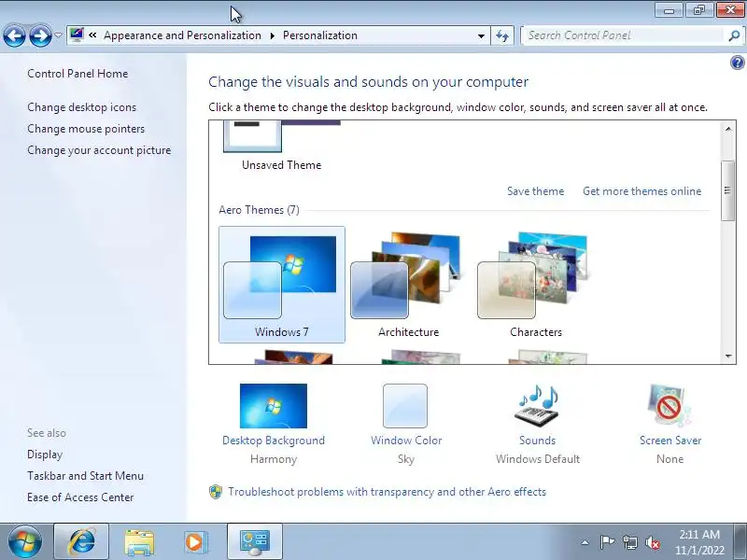Select the Windows 7 theme

282,285
